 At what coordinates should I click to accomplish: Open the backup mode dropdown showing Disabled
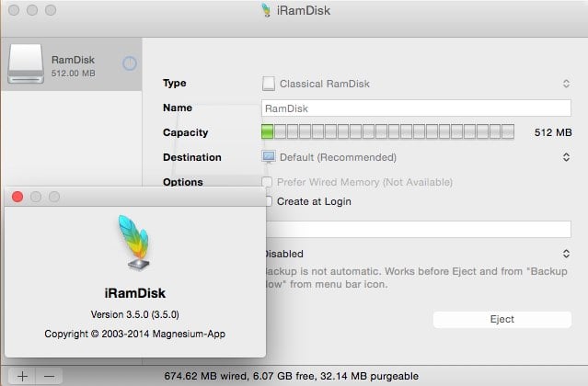click(418, 254)
